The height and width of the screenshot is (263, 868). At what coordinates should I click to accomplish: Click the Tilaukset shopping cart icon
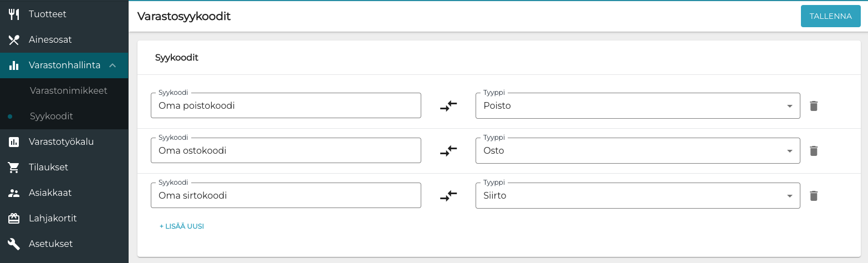tap(14, 168)
